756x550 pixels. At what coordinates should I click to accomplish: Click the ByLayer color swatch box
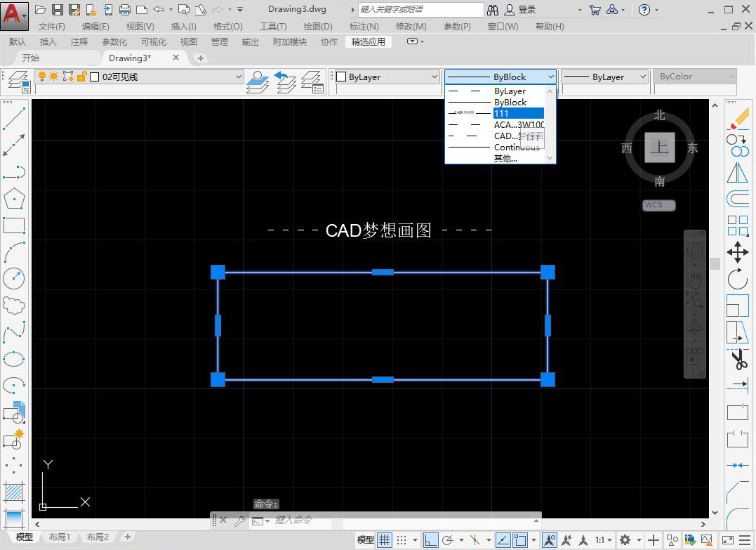point(341,77)
